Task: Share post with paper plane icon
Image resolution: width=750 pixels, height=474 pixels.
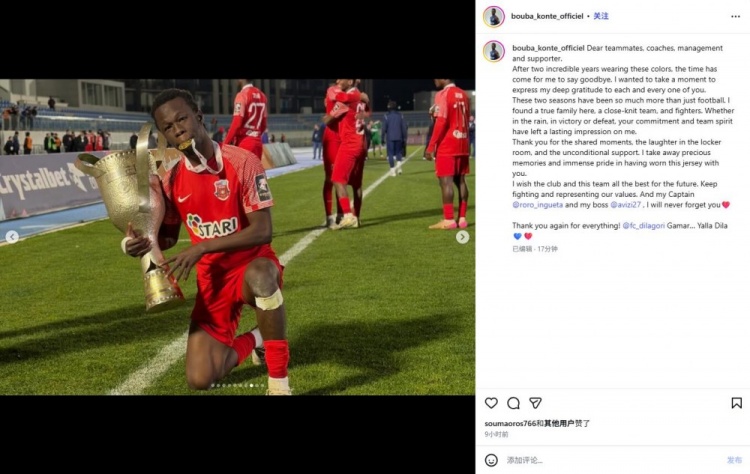Action: 535,403
